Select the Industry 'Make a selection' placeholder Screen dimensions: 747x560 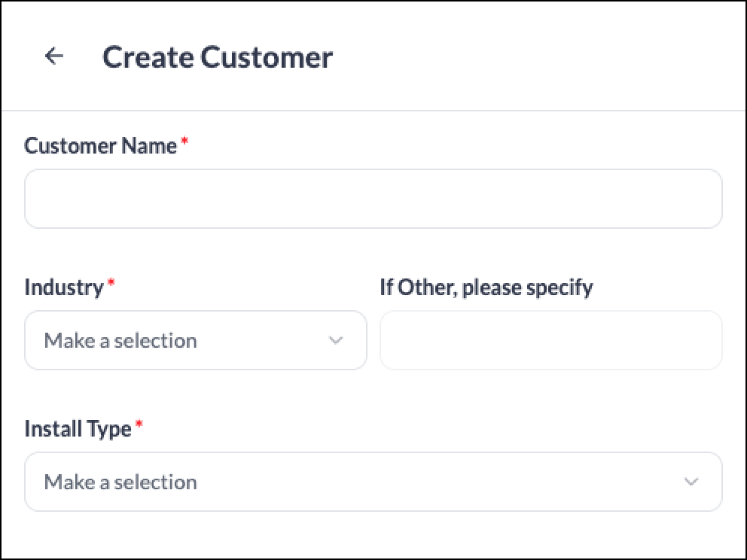(x=120, y=340)
